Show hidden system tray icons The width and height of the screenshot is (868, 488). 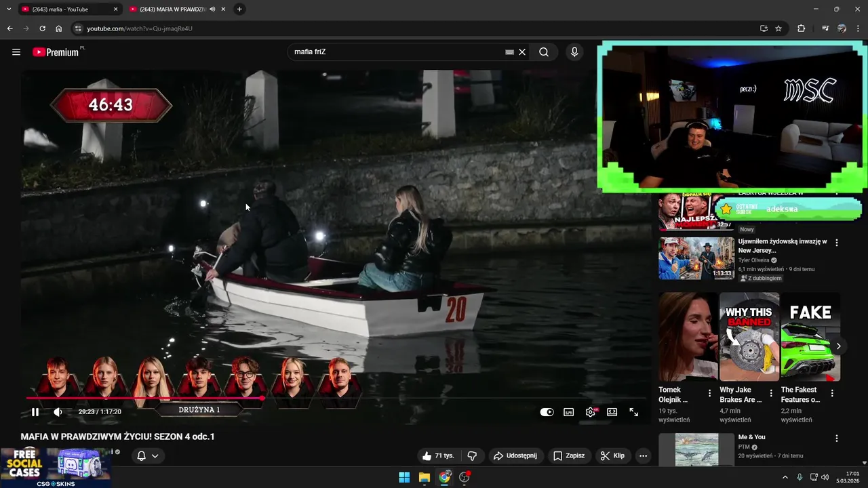(x=785, y=477)
